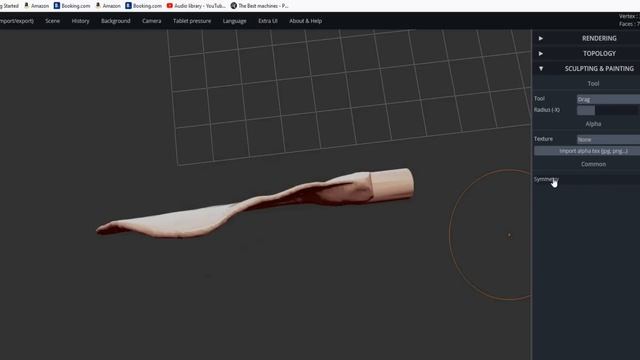Open the Background menu
Screen dimensions: 640x360
point(116,21)
